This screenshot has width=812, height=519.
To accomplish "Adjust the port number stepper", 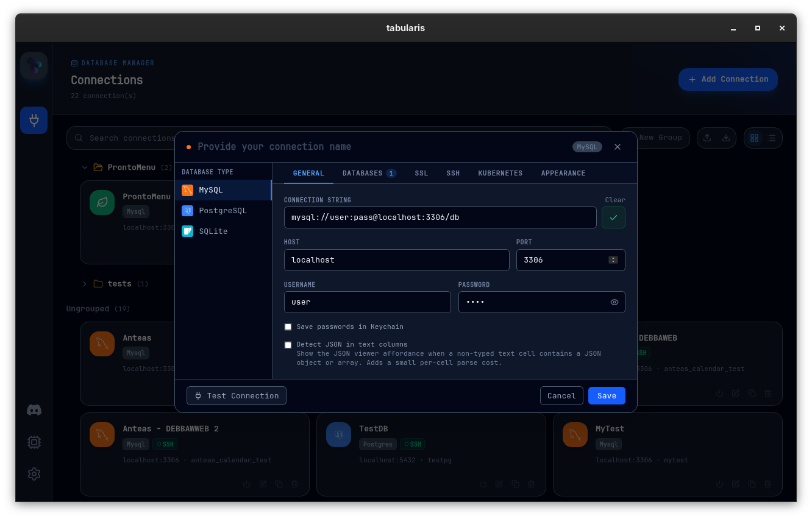I will [x=613, y=260].
